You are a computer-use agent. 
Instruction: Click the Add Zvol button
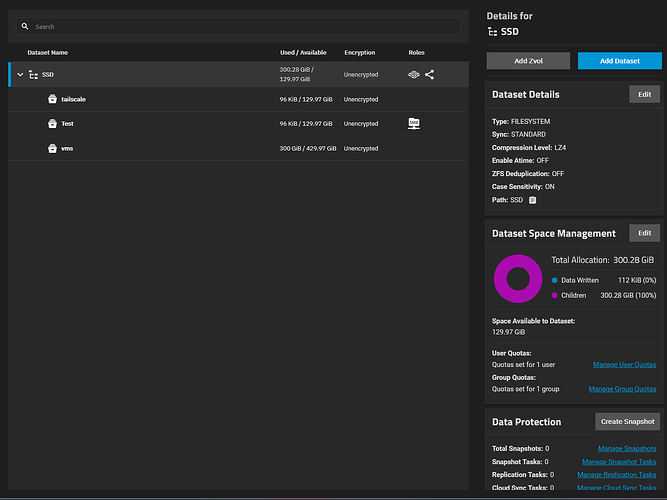click(528, 61)
